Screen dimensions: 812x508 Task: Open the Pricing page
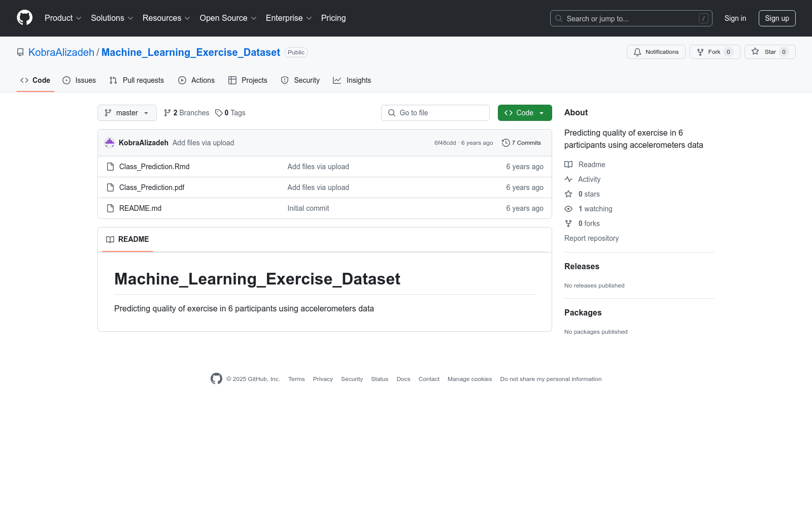click(333, 18)
